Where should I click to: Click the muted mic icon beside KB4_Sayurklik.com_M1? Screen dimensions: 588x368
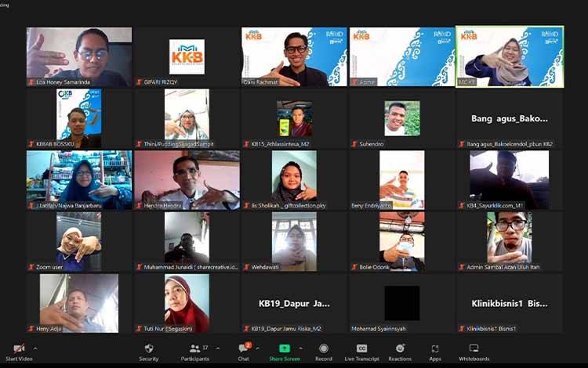click(x=462, y=205)
